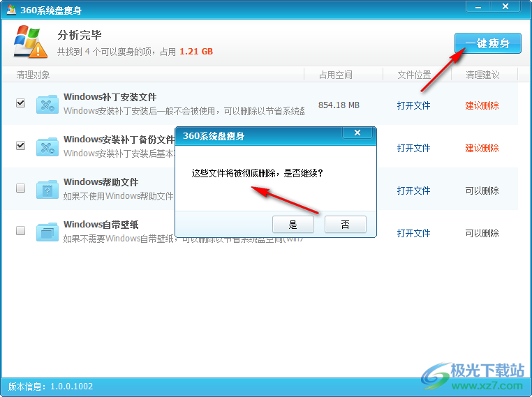Click 建议删除 for Windows安装补丁备份文件
532x397 pixels.
point(482,148)
